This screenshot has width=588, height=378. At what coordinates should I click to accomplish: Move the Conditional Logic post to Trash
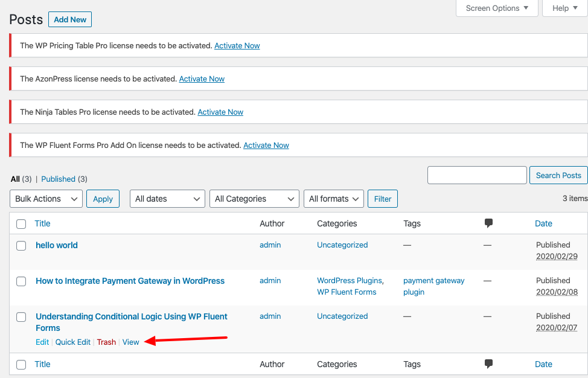(x=106, y=342)
